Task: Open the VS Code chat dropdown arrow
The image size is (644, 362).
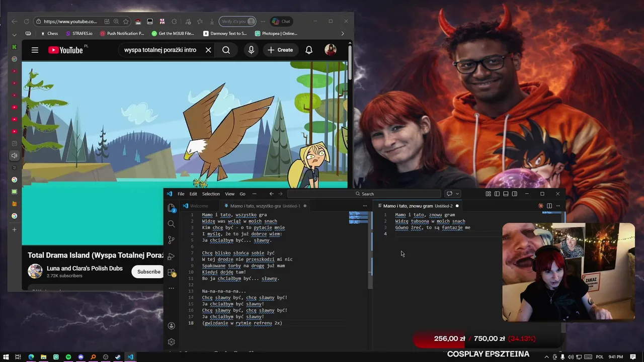Action: point(457,194)
